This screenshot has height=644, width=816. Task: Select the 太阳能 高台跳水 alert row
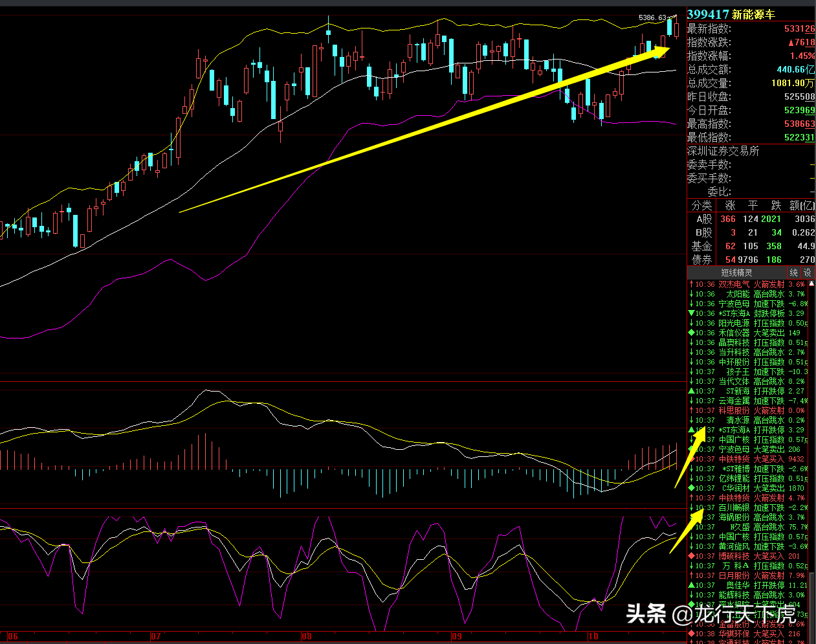point(747,294)
